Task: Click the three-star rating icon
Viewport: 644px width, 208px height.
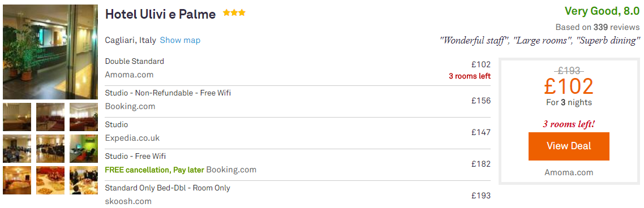Action: tap(234, 13)
